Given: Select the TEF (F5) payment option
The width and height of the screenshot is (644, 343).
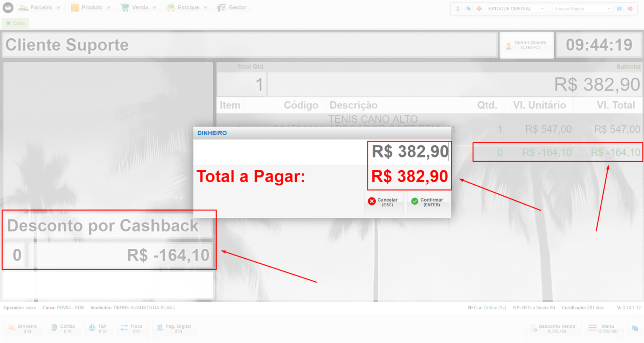Looking at the screenshot, I should (x=98, y=328).
